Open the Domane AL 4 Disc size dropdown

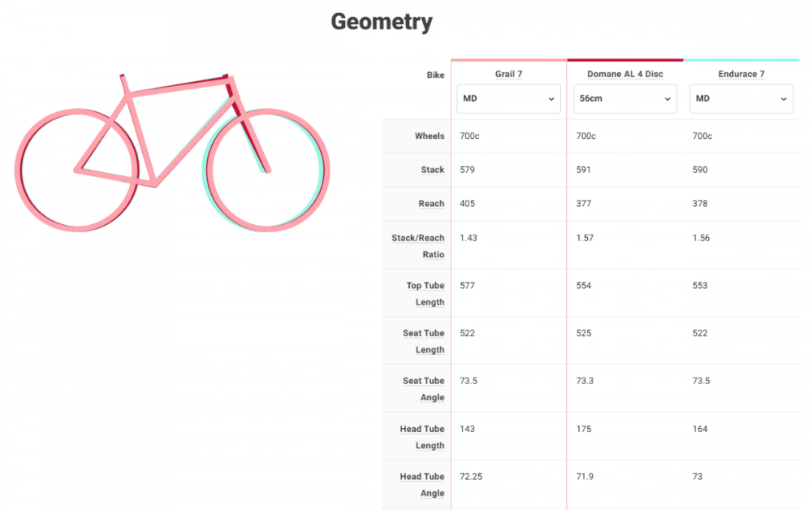click(625, 99)
